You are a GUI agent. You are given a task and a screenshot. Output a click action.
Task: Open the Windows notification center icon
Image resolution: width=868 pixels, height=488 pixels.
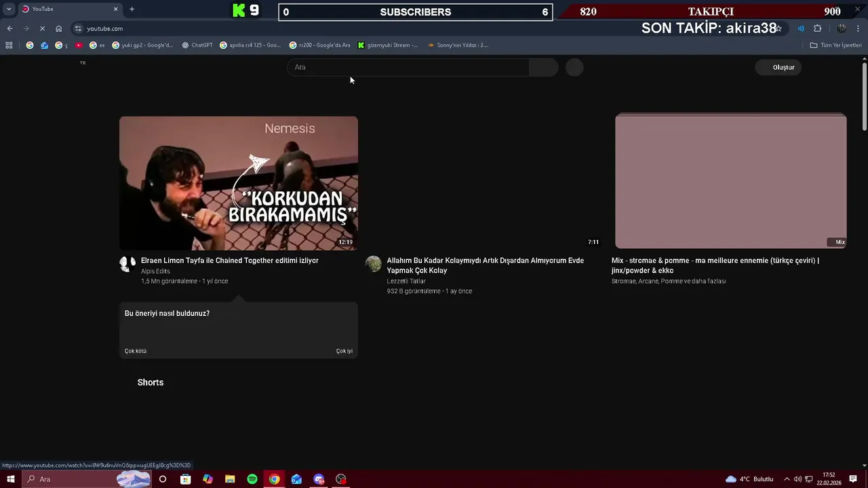(853, 479)
